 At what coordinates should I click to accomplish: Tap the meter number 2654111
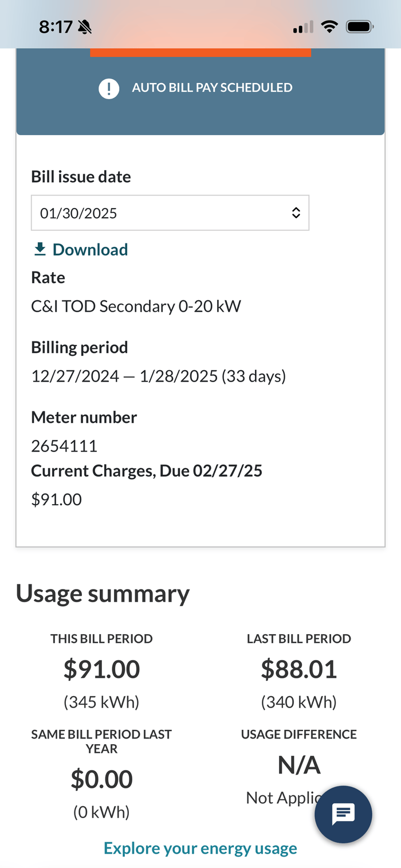click(64, 445)
